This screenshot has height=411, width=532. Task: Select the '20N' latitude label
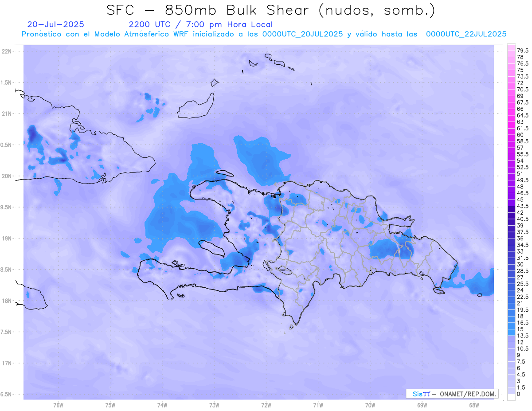(7, 176)
